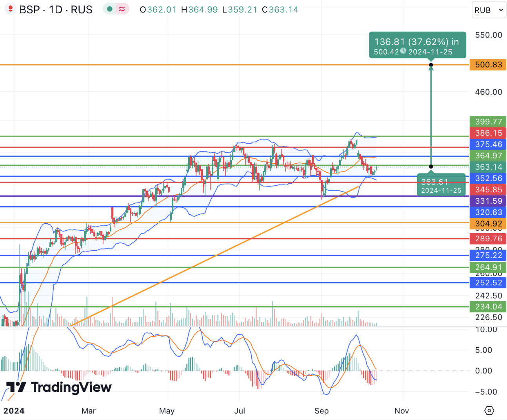
Task: Click the High value 364.99
Action: coord(203,10)
